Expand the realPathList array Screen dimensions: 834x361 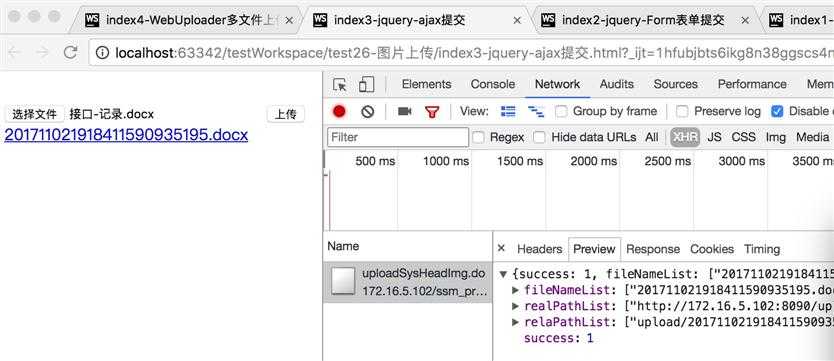515,306
